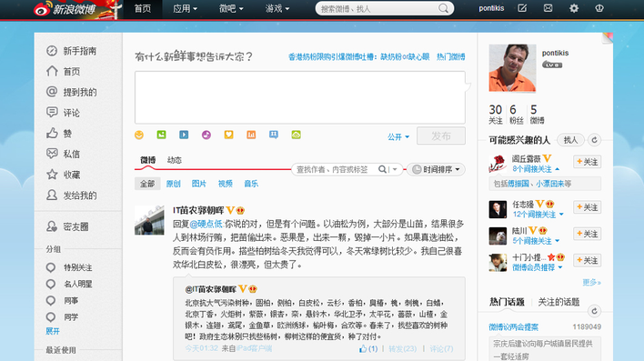
Task: Click the Sina Weibo logo
Action: pyautogui.click(x=65, y=8)
